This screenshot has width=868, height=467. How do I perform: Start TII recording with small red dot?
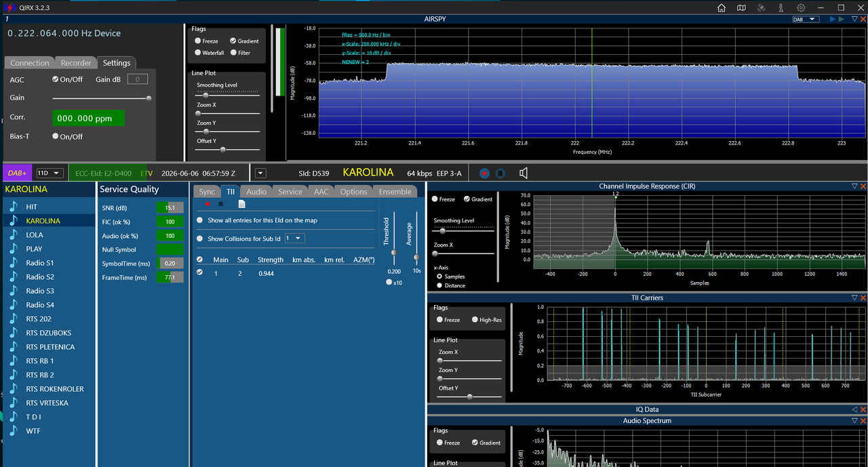tap(208, 203)
